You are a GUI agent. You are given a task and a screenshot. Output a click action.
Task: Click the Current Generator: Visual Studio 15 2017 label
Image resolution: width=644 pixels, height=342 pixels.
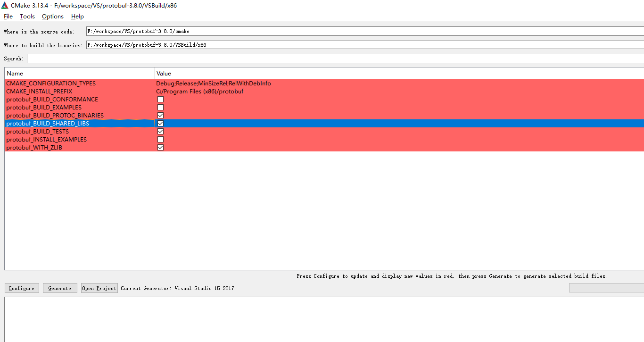click(178, 288)
